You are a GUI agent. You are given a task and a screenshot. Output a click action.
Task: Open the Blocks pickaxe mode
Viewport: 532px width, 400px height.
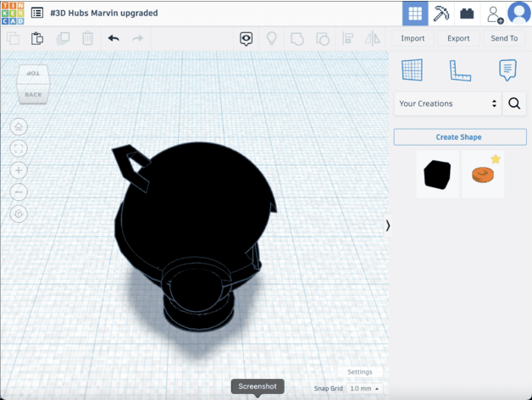(441, 14)
